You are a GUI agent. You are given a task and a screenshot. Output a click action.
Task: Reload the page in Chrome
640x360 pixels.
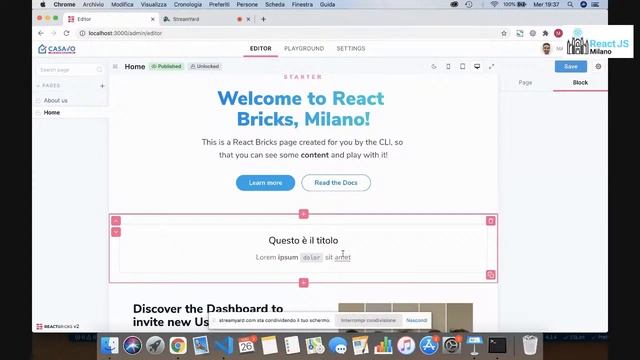67,33
